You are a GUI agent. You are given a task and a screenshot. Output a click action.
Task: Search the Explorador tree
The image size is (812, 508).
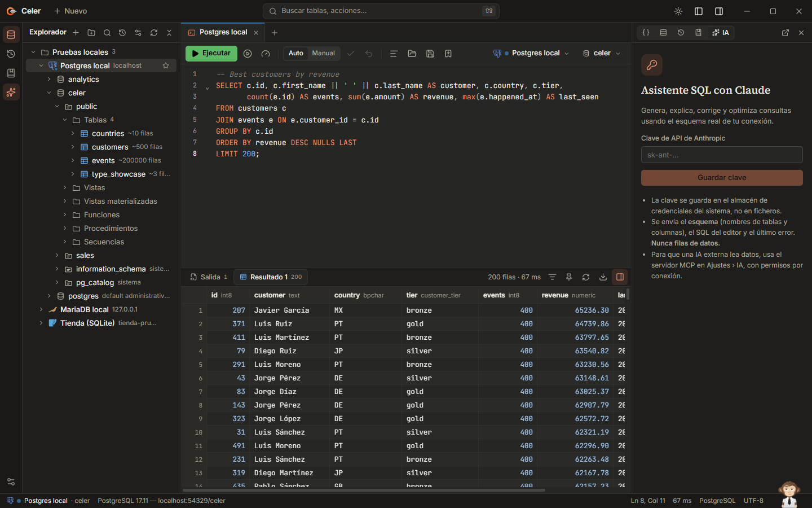[107, 33]
